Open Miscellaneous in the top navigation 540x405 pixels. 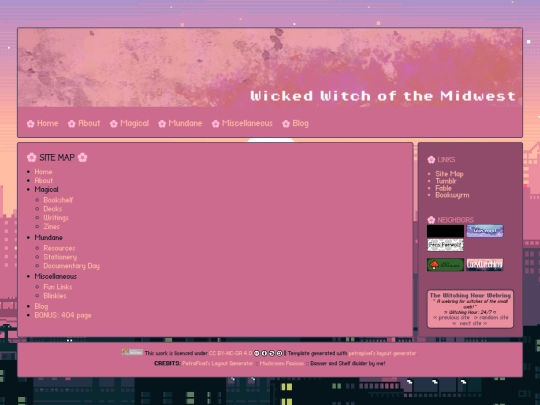tap(247, 123)
